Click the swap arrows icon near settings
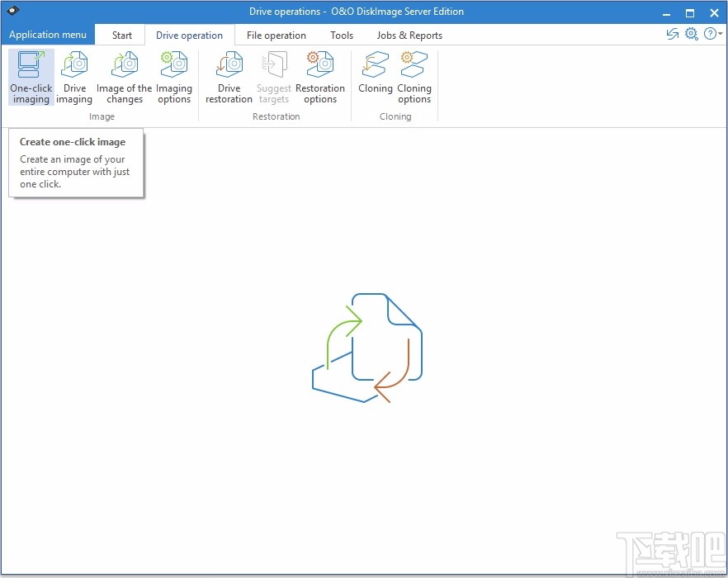728x578 pixels. tap(672, 34)
